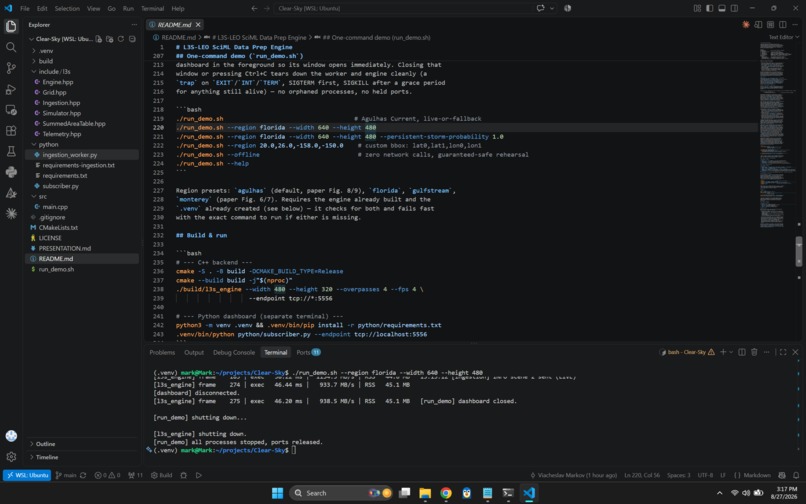The width and height of the screenshot is (806, 504).
Task: Toggle the secondary side bar layout button
Action: [734, 8]
